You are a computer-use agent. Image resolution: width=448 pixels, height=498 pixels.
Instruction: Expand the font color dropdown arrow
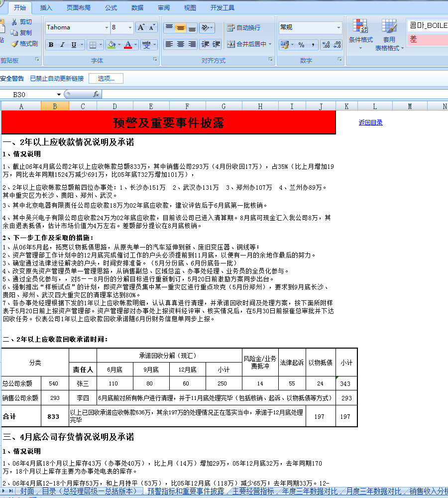click(x=135, y=45)
